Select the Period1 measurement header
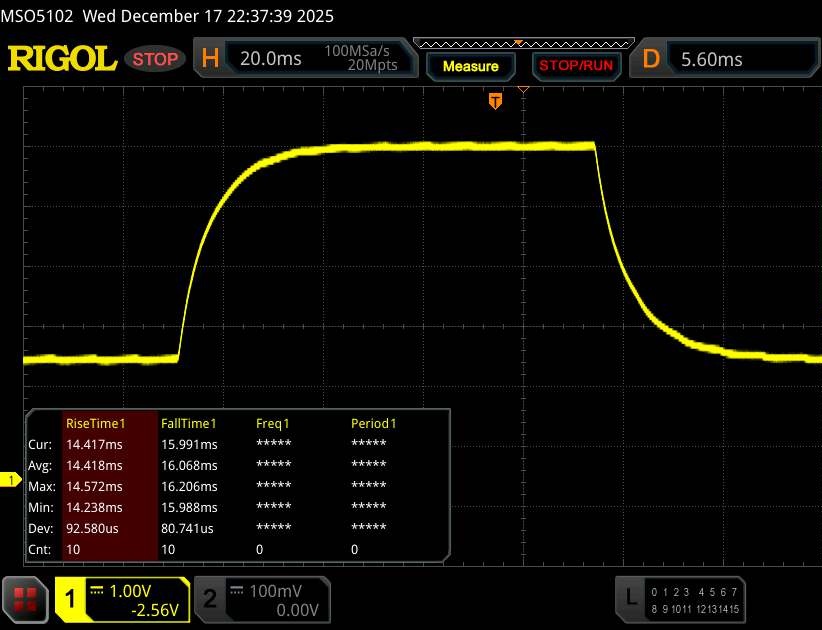The height and width of the screenshot is (630, 822). [373, 423]
